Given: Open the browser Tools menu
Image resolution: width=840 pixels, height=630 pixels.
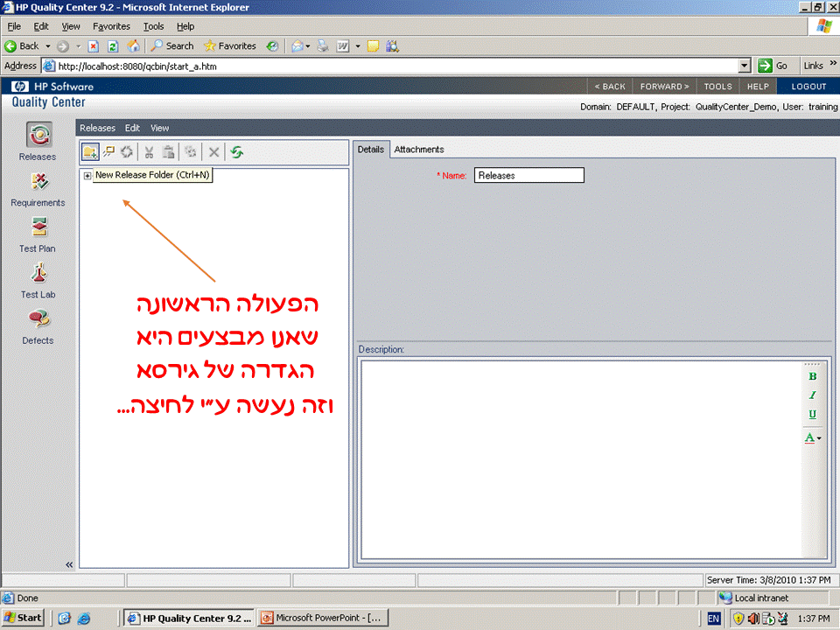Looking at the screenshot, I should (x=153, y=26).
